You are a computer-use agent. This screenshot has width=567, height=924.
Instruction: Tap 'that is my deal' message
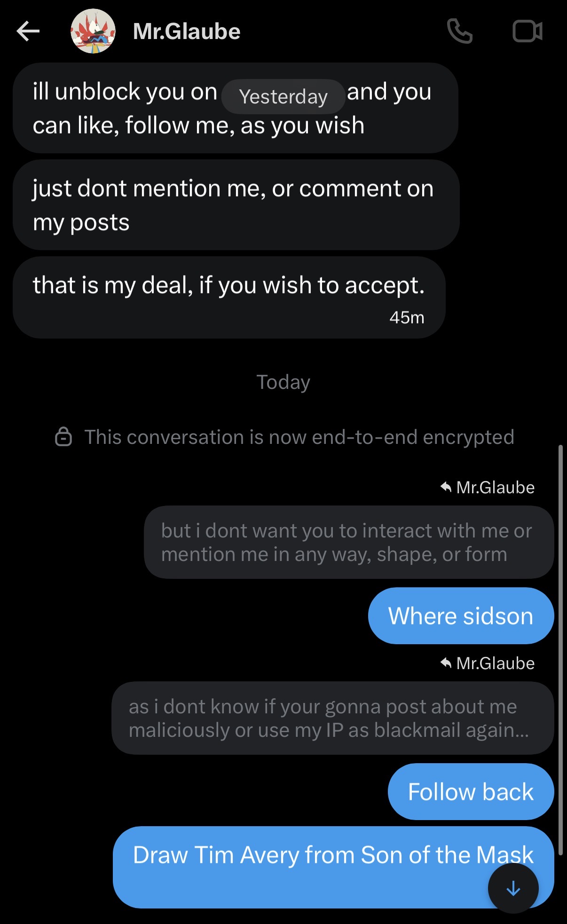click(228, 297)
